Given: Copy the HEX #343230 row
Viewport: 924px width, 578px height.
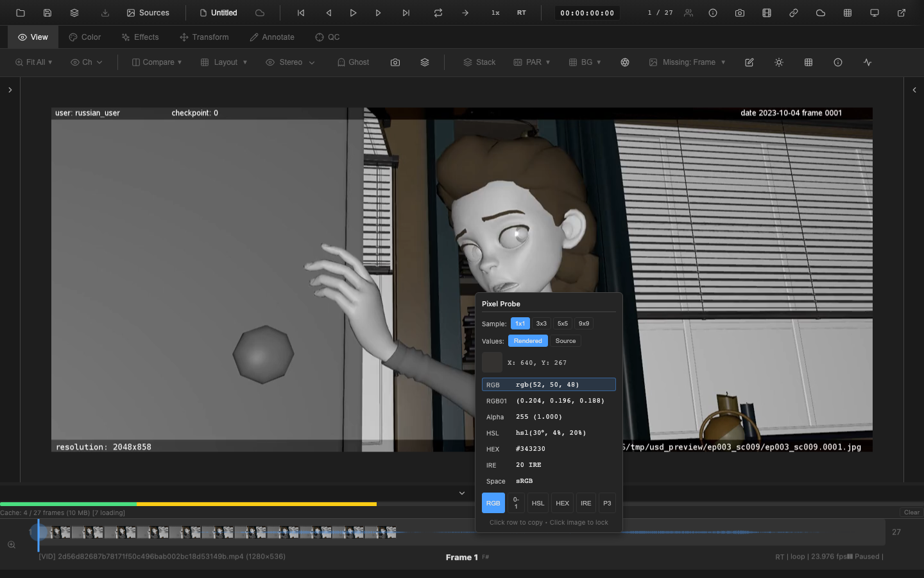Looking at the screenshot, I should click(549, 449).
